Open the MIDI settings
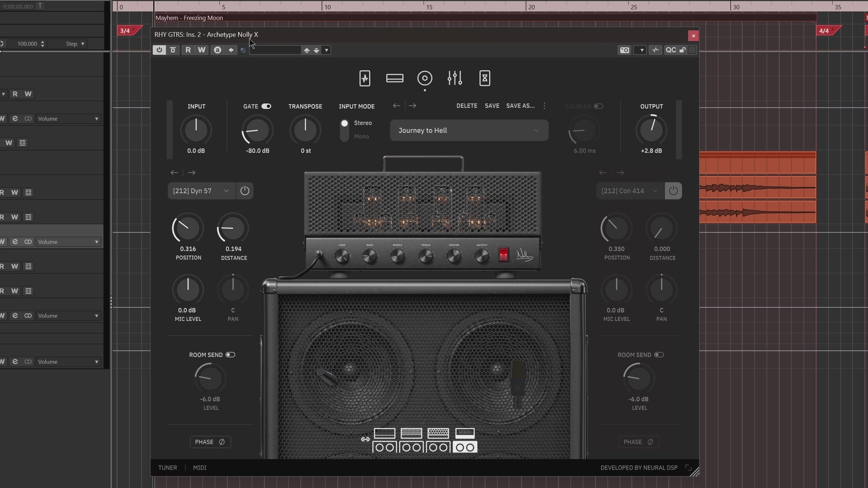Screen dimensions: 868x488 point(200,468)
